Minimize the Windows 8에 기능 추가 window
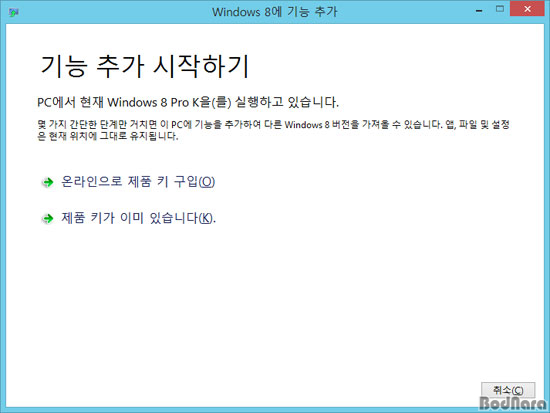The width and height of the screenshot is (550, 413). point(479,11)
